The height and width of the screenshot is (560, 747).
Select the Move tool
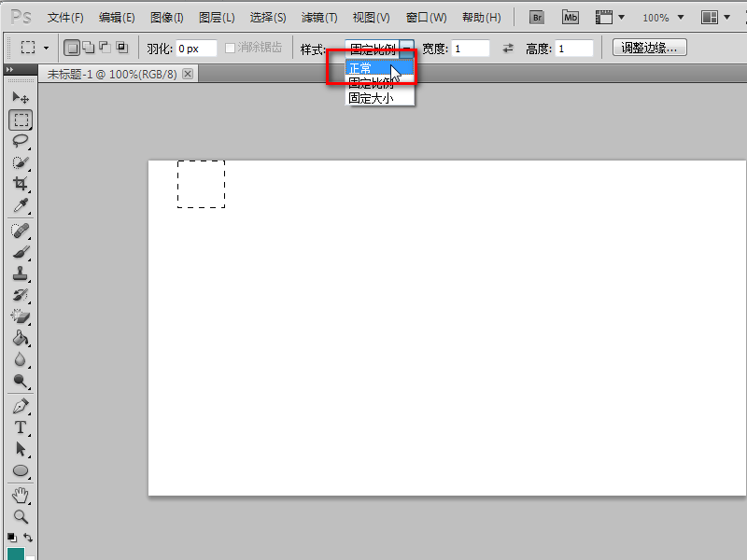(x=20, y=98)
